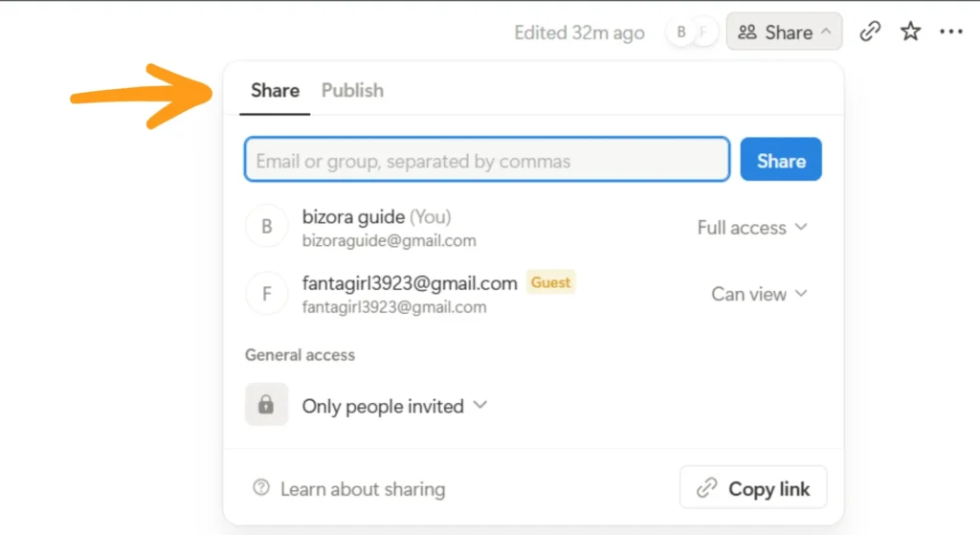
Task: Click bizora guide (You) name
Action: pos(376,217)
